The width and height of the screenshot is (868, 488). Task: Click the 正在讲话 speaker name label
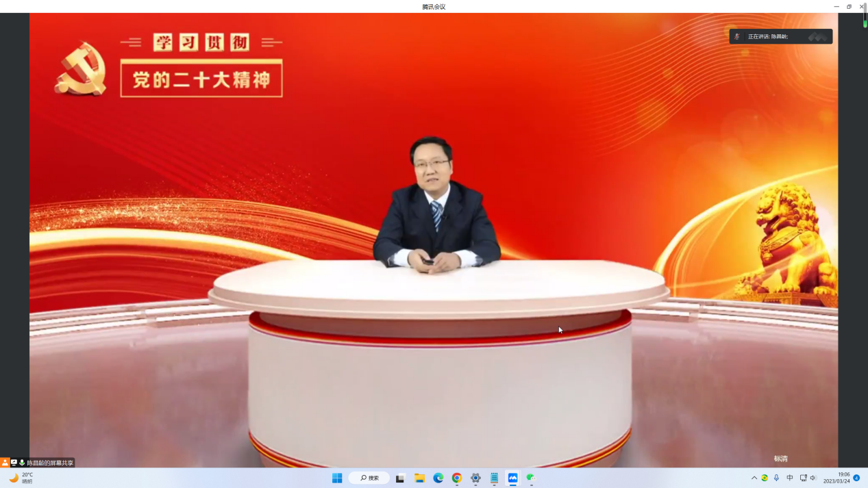pos(768,37)
